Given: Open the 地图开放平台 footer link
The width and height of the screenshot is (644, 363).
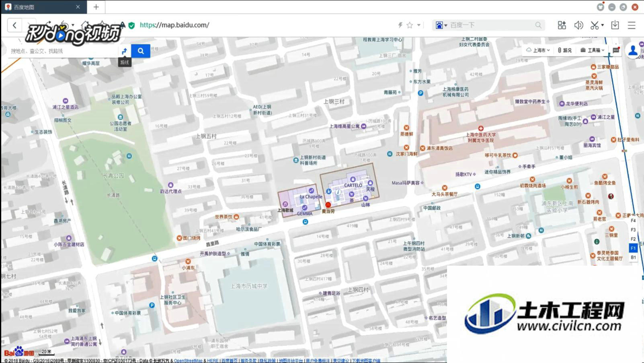Looking at the screenshot, I should point(291,361).
